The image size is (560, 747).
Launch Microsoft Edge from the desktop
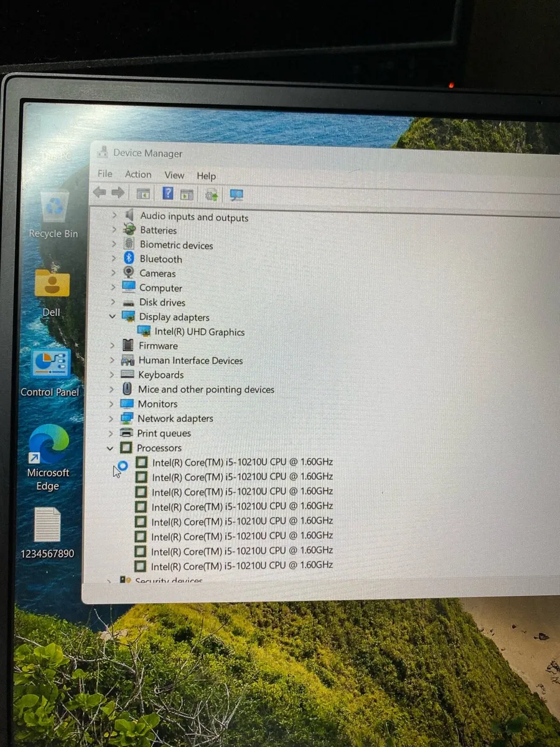click(49, 458)
